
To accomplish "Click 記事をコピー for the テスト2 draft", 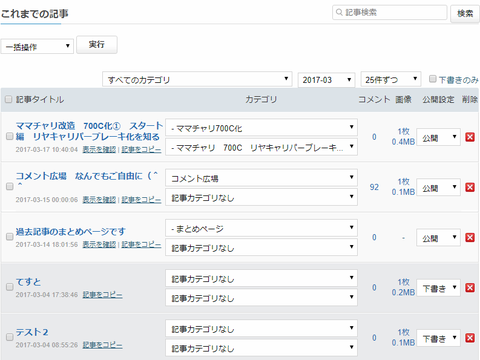I will [x=103, y=345].
